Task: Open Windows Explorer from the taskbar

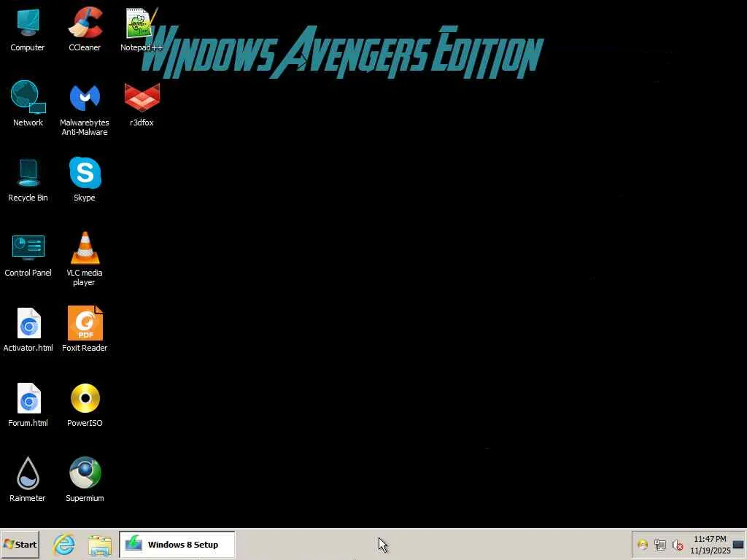Action: [x=99, y=545]
